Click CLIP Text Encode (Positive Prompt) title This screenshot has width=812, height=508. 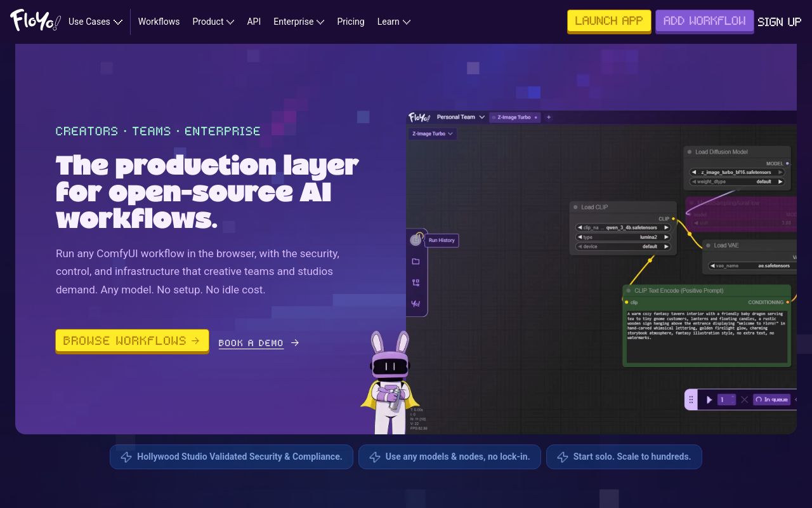coord(679,291)
